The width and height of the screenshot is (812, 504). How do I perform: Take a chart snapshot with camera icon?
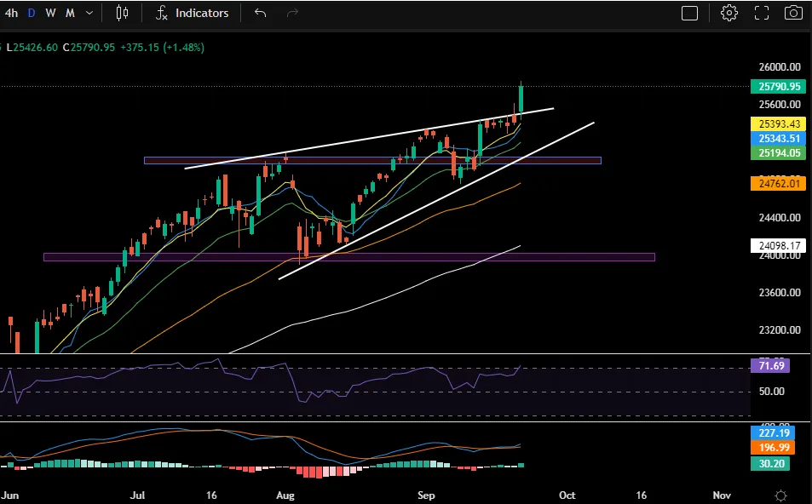[793, 13]
